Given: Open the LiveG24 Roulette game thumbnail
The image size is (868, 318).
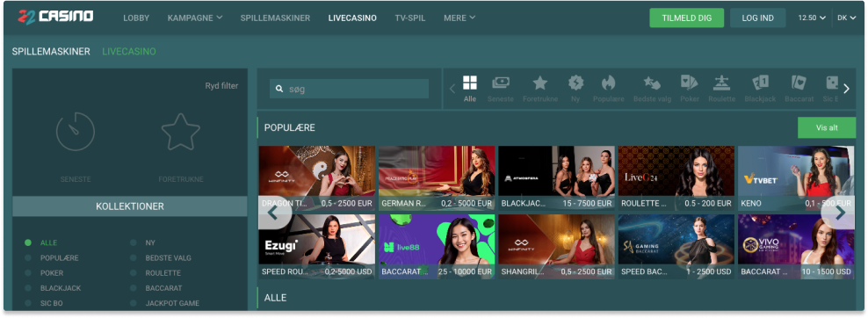Looking at the screenshot, I should click(x=676, y=178).
